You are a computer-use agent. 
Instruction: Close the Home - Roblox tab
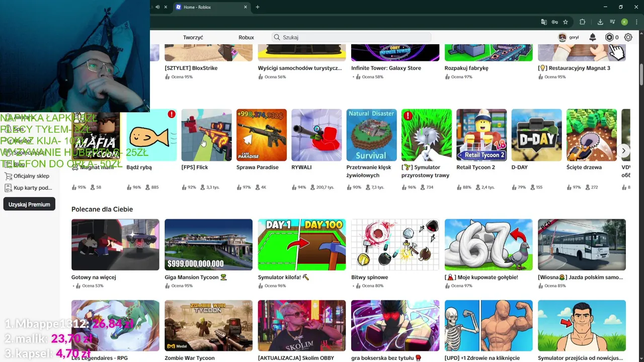246,7
